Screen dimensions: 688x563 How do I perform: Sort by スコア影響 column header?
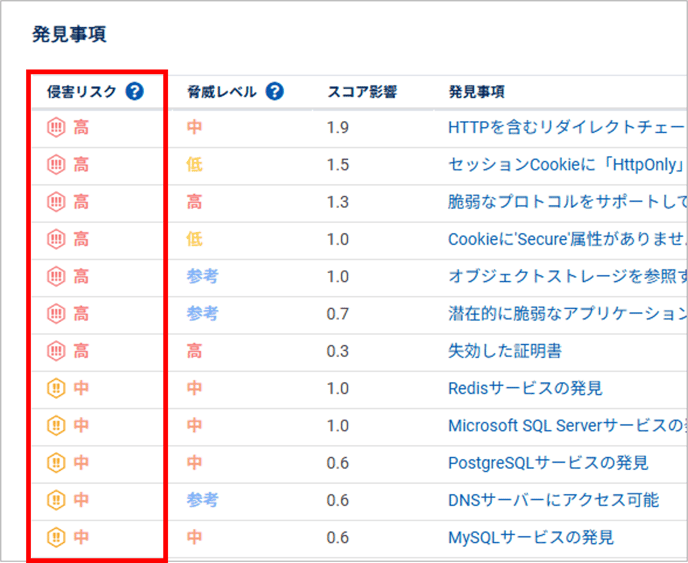[x=362, y=92]
